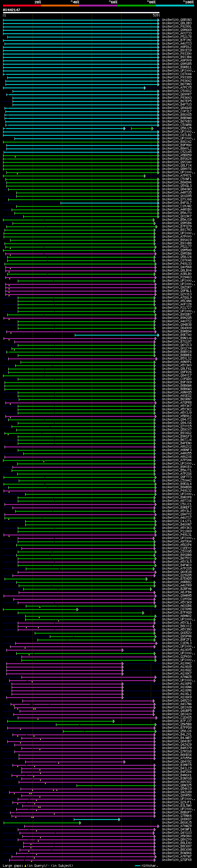Click the cyan alignment bar for UniRef100_A0ST33
The image size is (197, 868).
click(x=81, y=33)
